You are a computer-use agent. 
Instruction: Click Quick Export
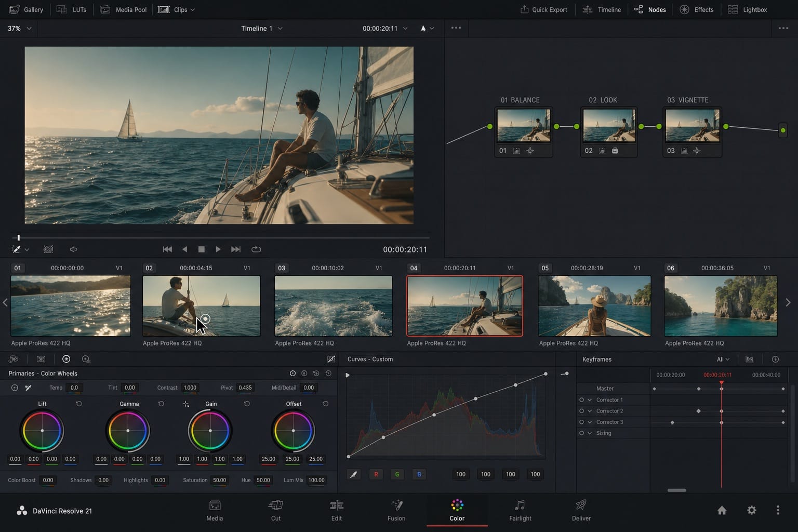[543, 9]
